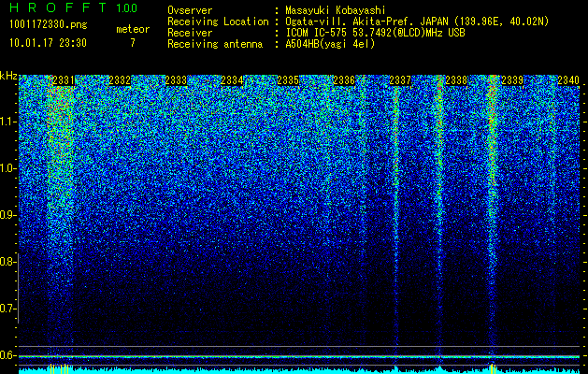Screen dimensions: 588x374
Task: Click the HROFFT 1.0.0 title text
Action: 73,7
